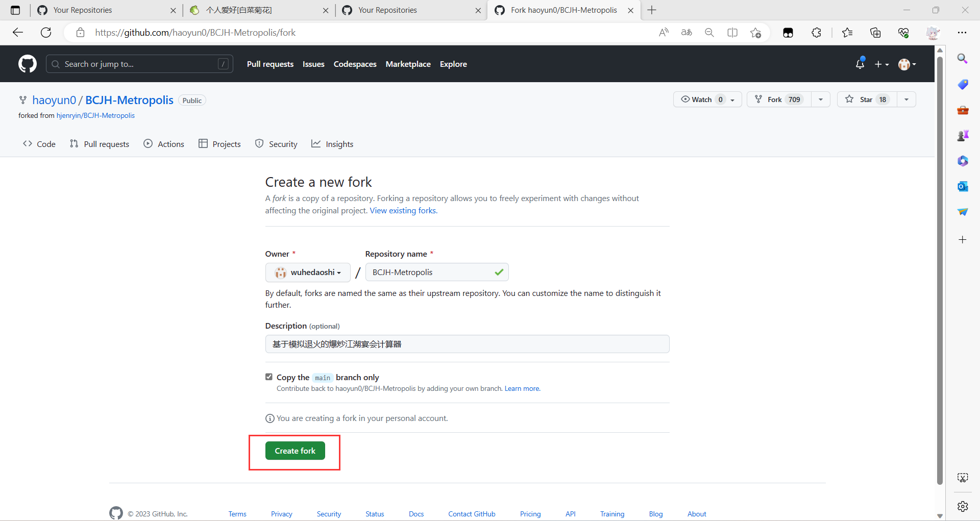Click the BCJH-Metropolis repository title link

129,100
